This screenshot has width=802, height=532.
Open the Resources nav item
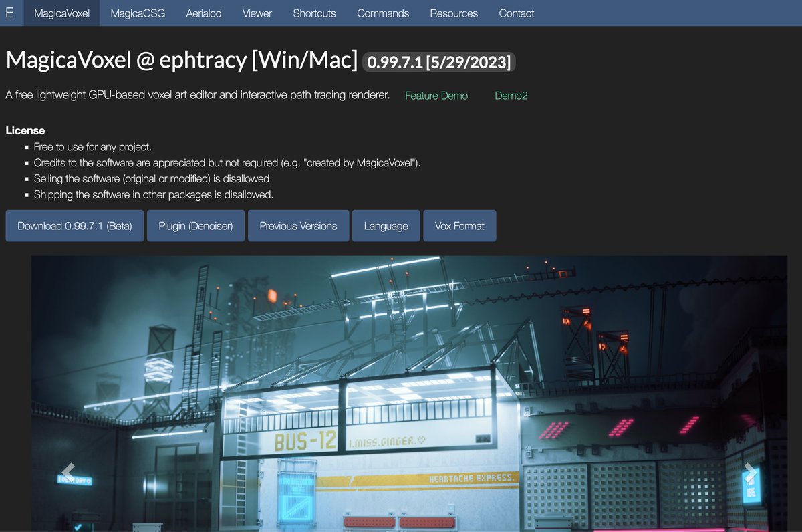click(454, 13)
